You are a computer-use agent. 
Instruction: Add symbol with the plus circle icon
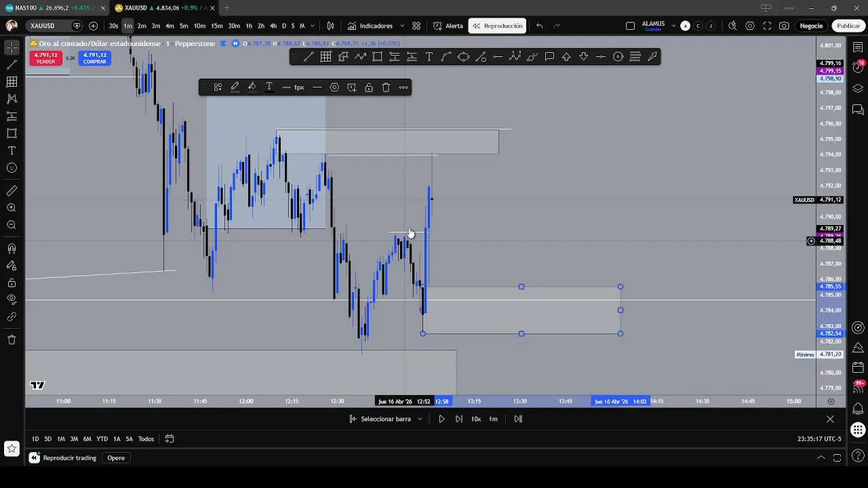(93, 26)
